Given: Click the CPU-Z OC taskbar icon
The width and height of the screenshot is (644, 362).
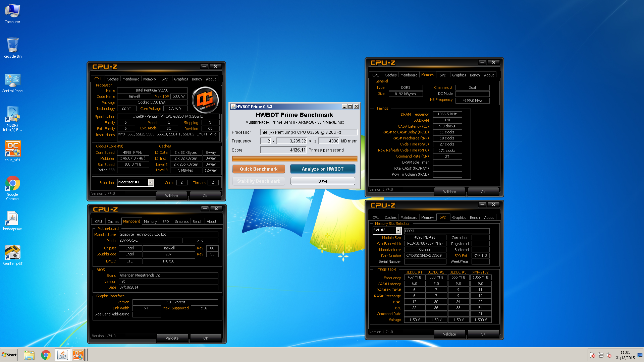Looking at the screenshot, I should point(78,355).
